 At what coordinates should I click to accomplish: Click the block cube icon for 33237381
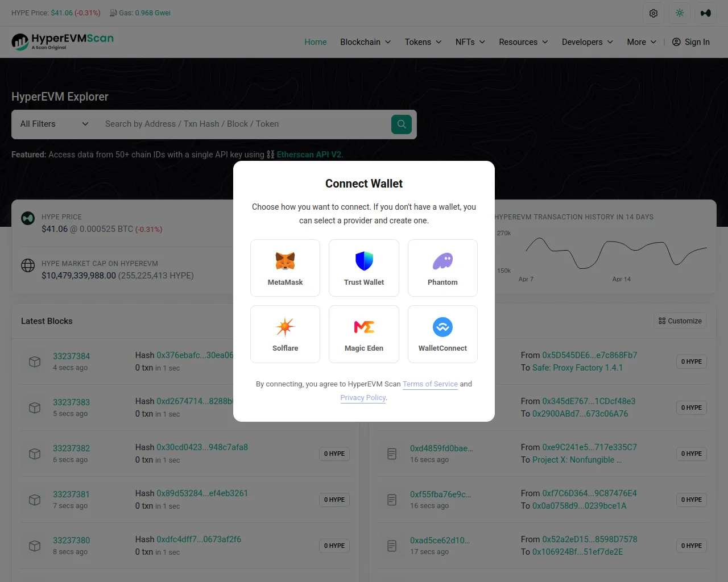click(35, 500)
